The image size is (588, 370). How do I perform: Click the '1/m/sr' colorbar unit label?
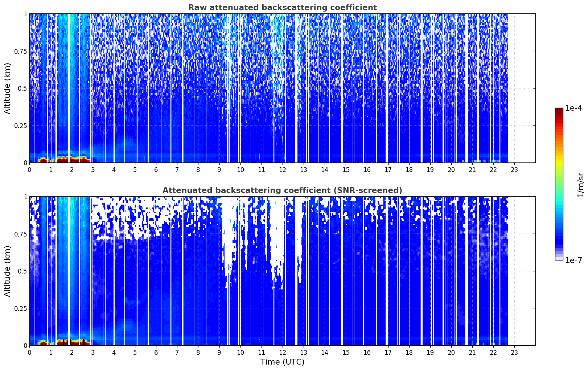point(580,184)
